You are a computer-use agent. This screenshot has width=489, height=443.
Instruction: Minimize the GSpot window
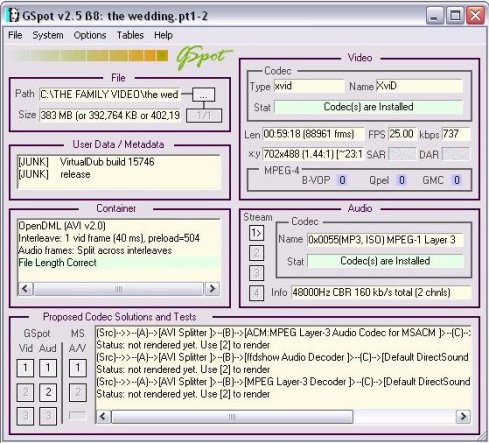tap(434, 16)
